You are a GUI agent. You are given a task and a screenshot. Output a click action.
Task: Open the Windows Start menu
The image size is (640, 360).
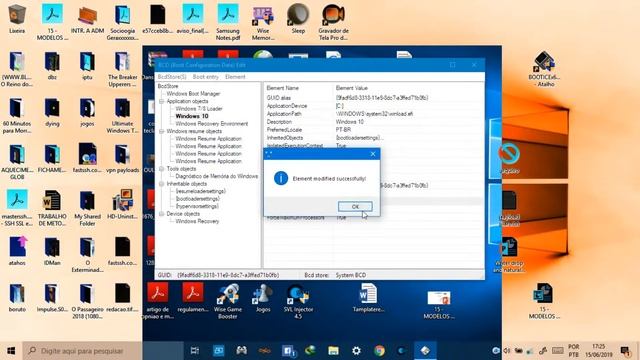click(x=11, y=351)
